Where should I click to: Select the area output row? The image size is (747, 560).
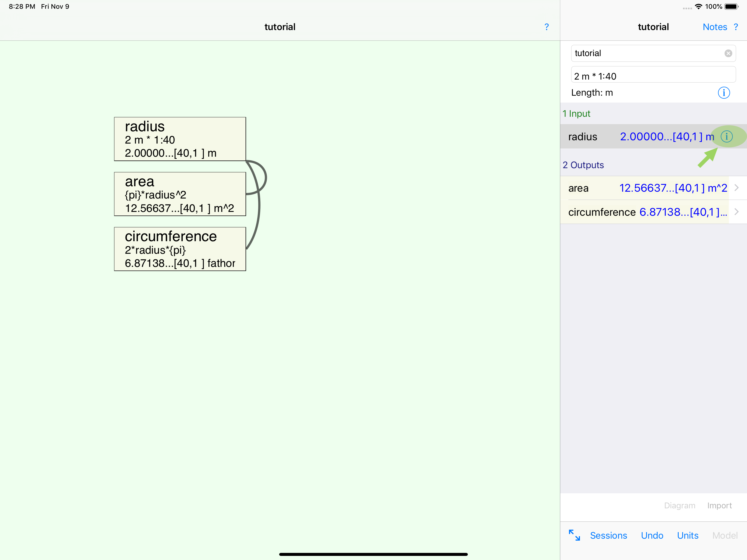(653, 188)
